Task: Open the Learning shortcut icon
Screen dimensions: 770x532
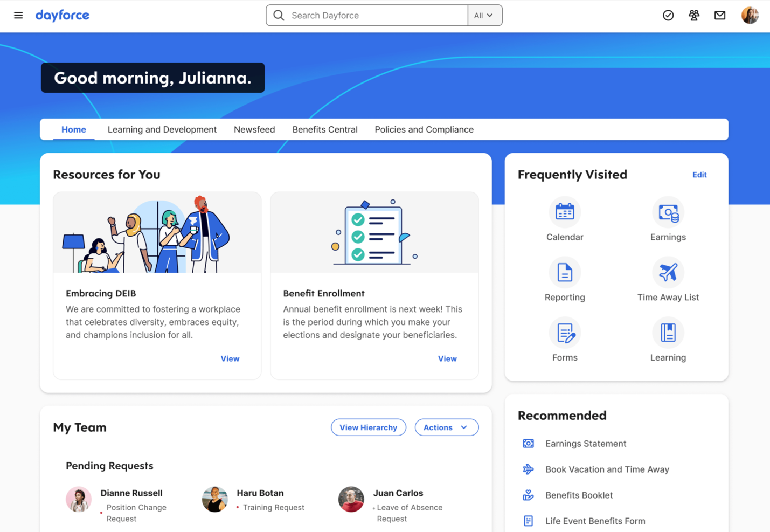Action: click(x=668, y=333)
